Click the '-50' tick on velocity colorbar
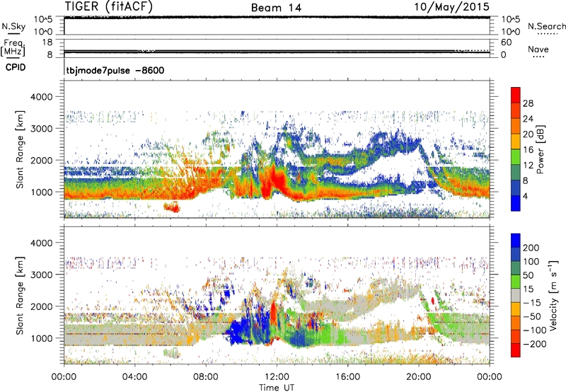Screen dimensions: 566x392 click(x=532, y=316)
